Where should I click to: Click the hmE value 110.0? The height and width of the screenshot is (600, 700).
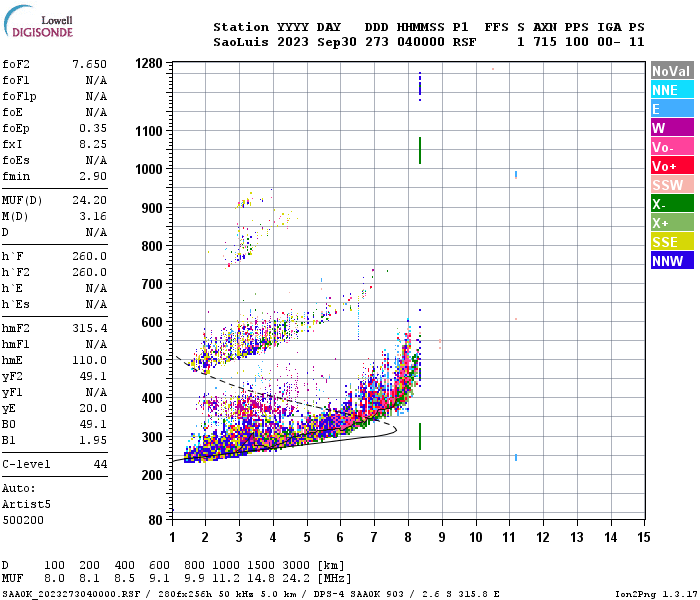[x=90, y=360]
